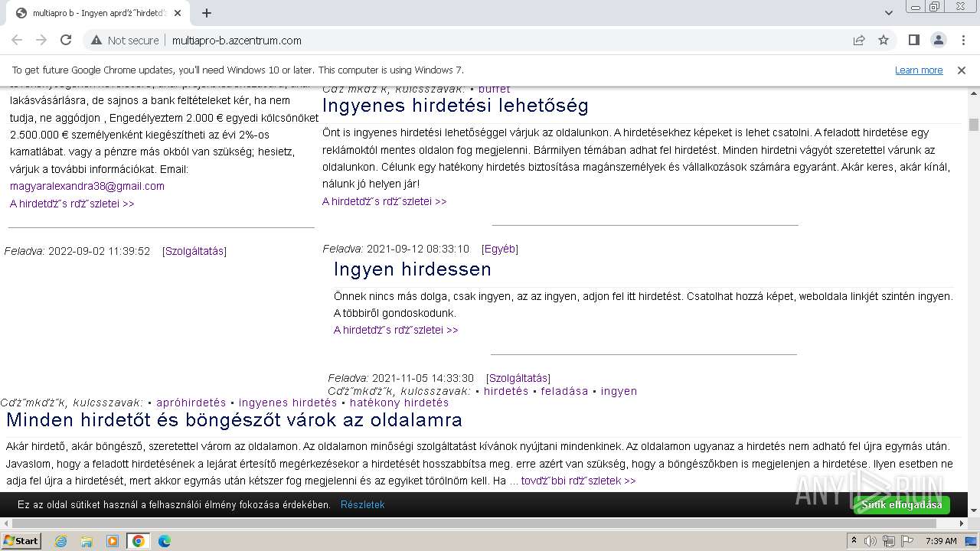Image resolution: width=980 pixels, height=551 pixels.
Task: Click the horizontal scrollbar left arrow
Action: tap(5, 523)
